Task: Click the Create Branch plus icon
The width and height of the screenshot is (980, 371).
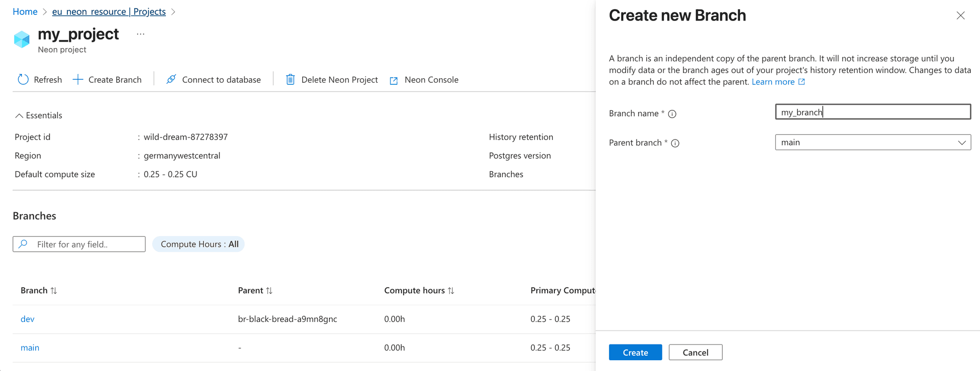Action: coord(78,80)
